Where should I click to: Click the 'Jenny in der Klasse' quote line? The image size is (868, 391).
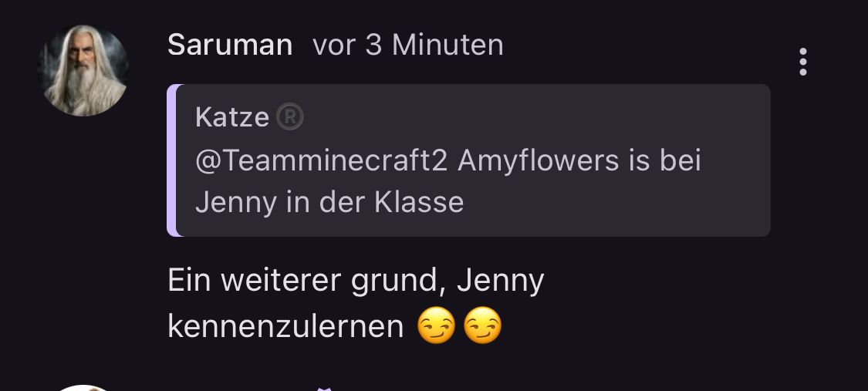pyautogui.click(x=329, y=202)
